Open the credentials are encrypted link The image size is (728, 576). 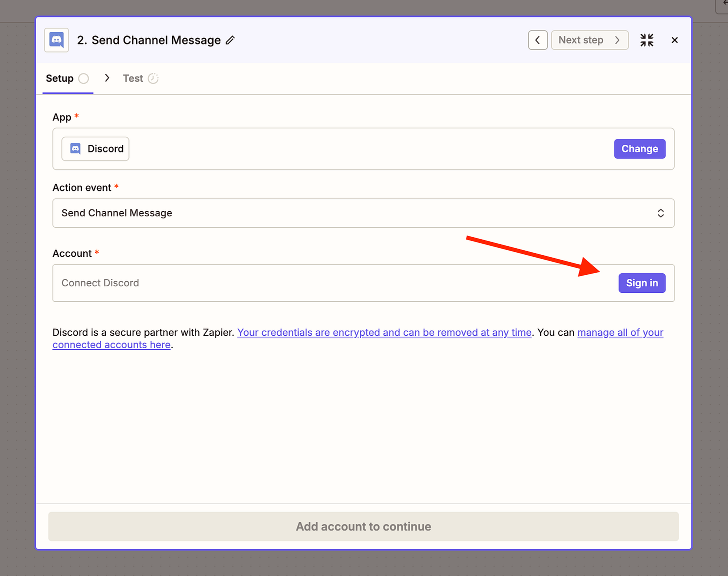coord(384,333)
